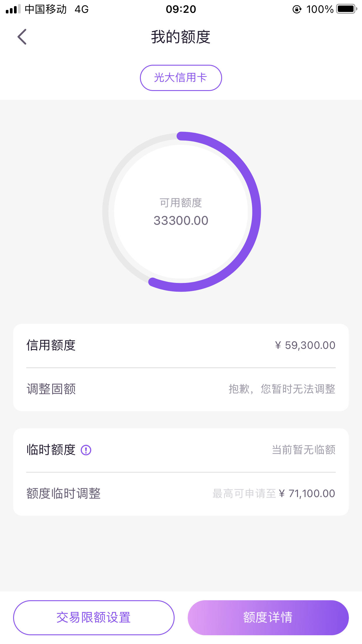Select the 光大信用卡 card pill
362x644 pixels.
(181, 78)
